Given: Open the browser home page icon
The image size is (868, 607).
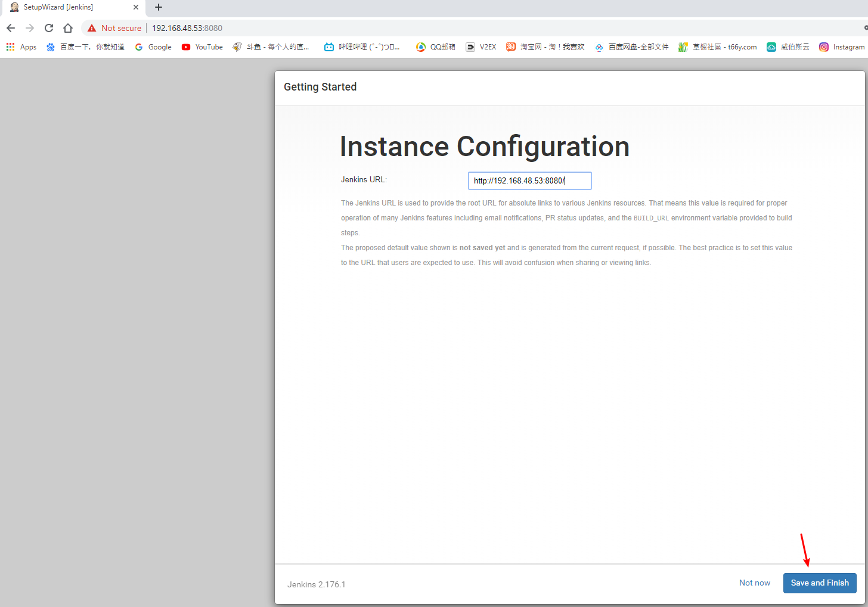Looking at the screenshot, I should coord(68,28).
